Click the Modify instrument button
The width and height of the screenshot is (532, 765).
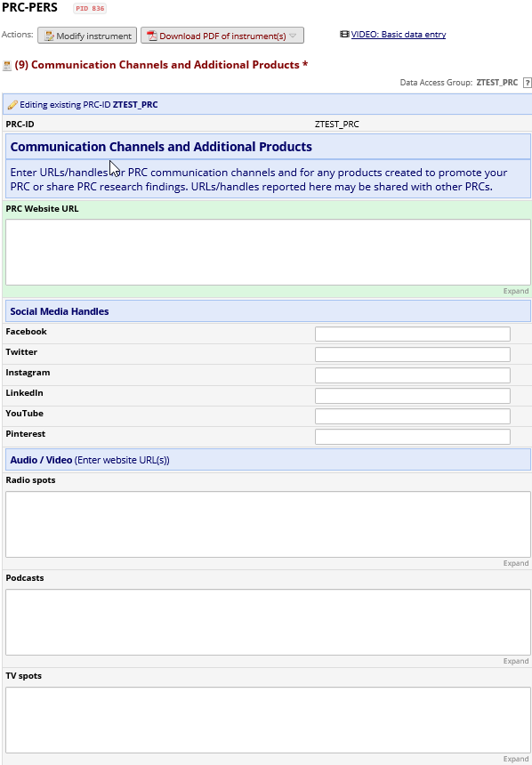(x=87, y=36)
